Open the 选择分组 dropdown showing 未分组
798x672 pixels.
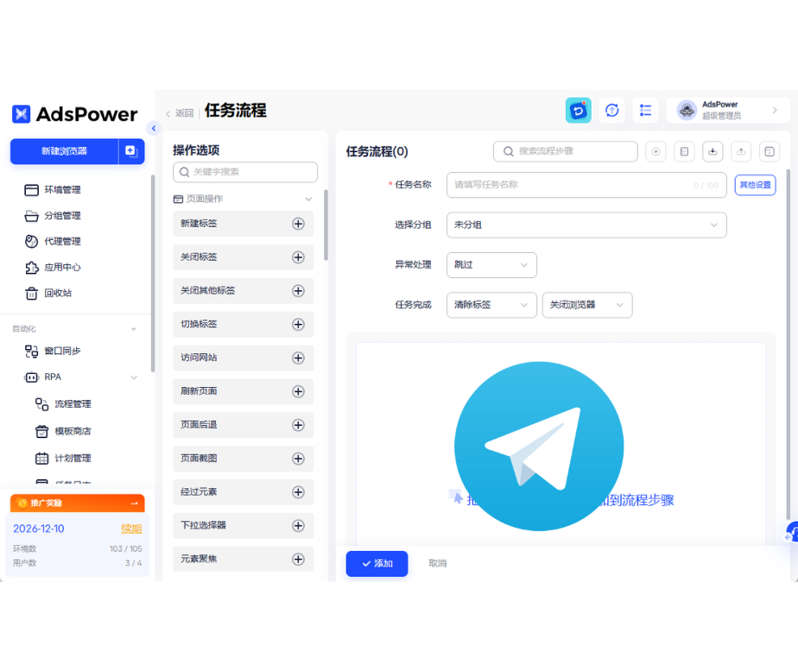click(586, 225)
